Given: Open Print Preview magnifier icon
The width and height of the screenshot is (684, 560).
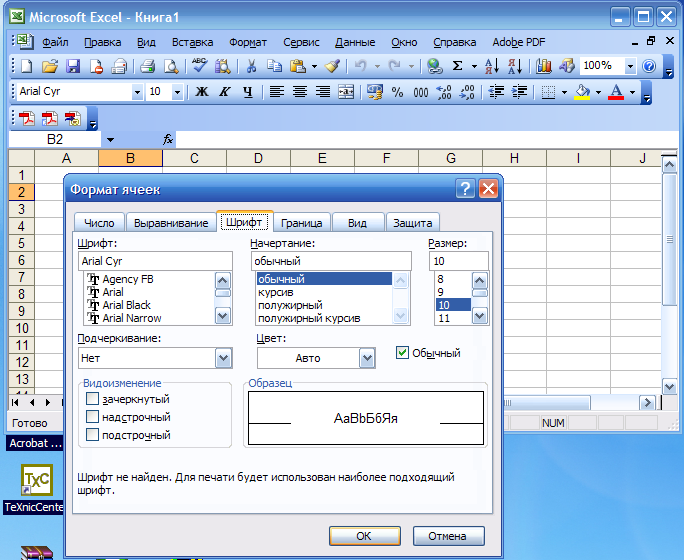Looking at the screenshot, I should pyautogui.click(x=171, y=66).
